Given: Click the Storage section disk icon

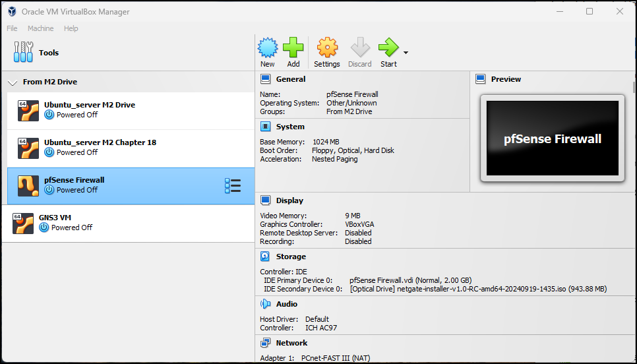Looking at the screenshot, I should click(x=265, y=257).
